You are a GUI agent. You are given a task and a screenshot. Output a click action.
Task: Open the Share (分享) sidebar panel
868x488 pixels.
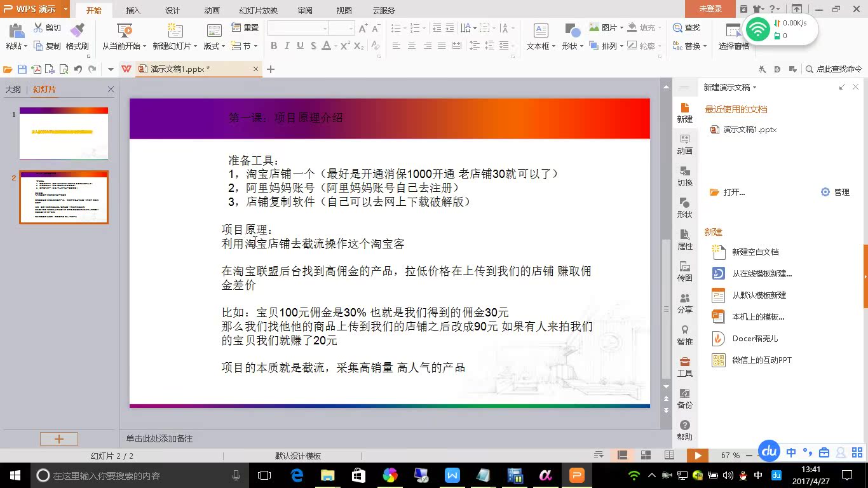point(685,303)
